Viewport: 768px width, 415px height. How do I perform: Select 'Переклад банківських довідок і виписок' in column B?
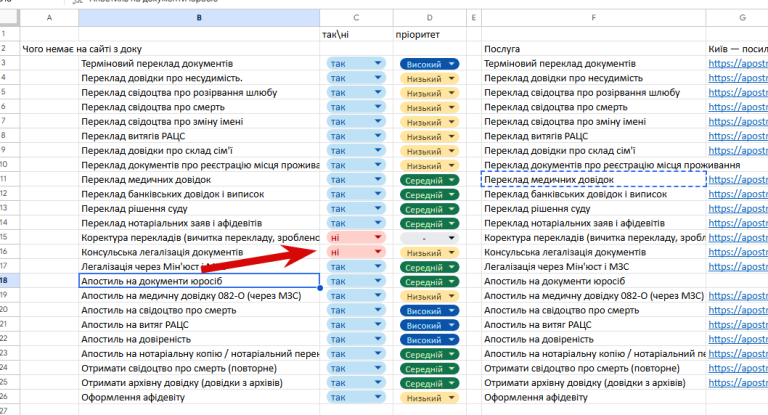[199, 195]
